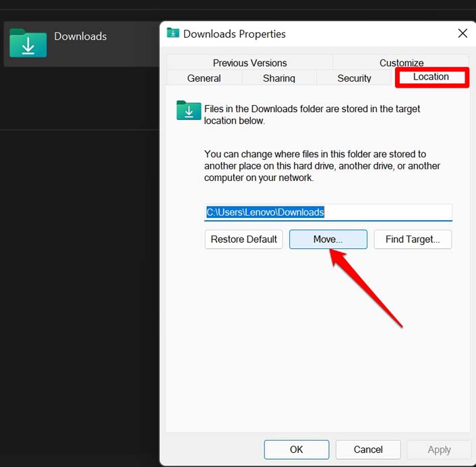Switch to the Customize tab
Viewport: 476px width, 467px height.
pos(401,63)
